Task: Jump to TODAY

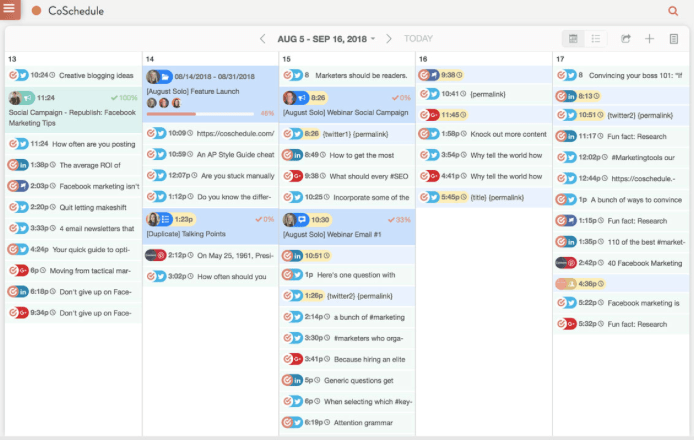Action: pos(418,39)
